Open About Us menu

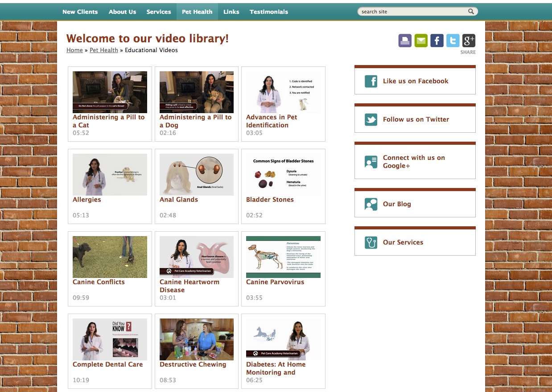pyautogui.click(x=123, y=12)
